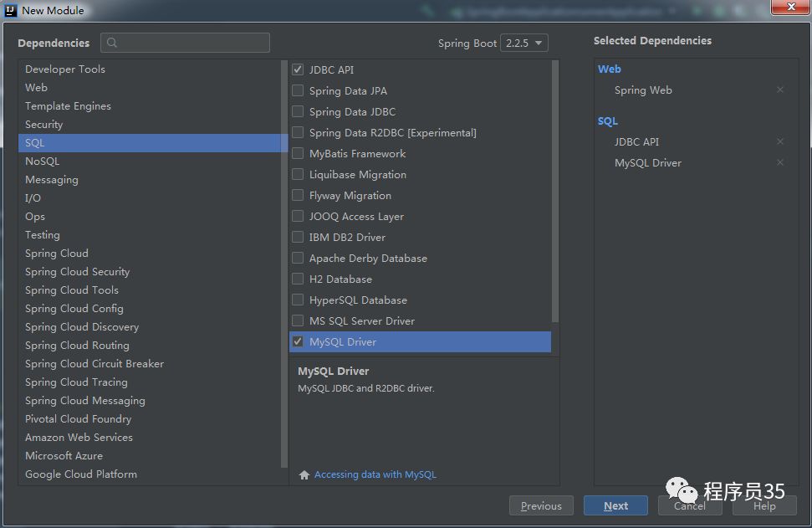The height and width of the screenshot is (528, 812).
Task: Open the Google Cloud Platform category
Action: click(x=150, y=474)
